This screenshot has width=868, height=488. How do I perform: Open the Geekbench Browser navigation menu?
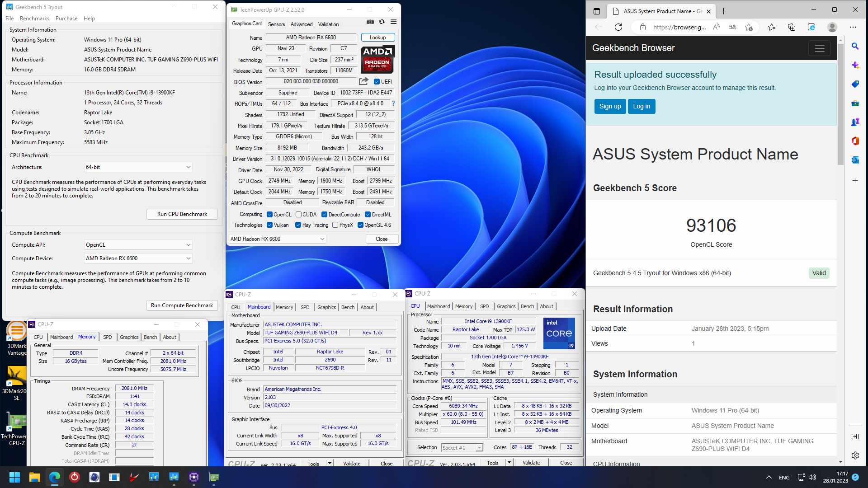pos(819,48)
